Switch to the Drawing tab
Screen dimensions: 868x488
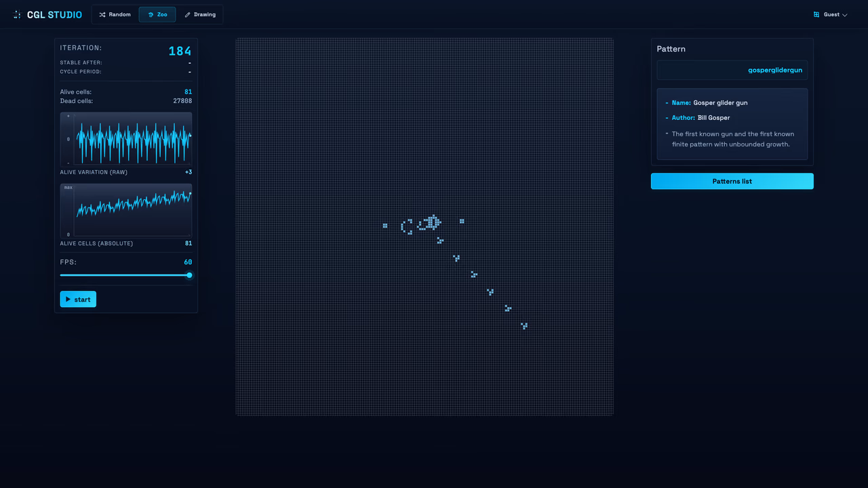200,14
